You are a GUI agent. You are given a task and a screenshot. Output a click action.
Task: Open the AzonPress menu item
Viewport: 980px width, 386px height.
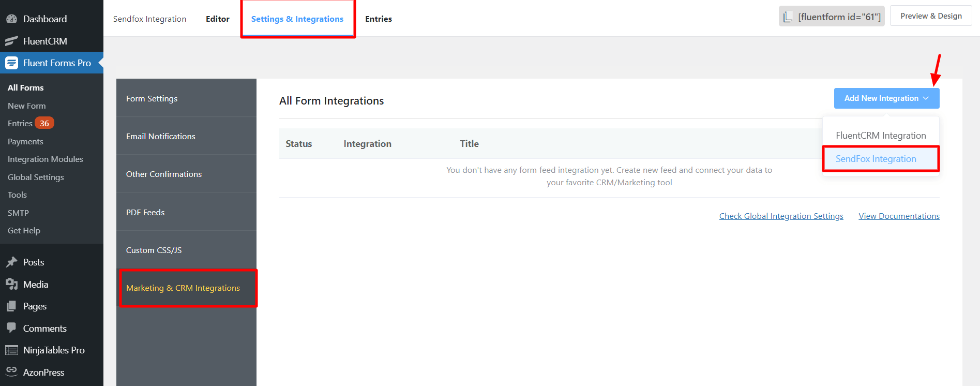(x=52, y=372)
